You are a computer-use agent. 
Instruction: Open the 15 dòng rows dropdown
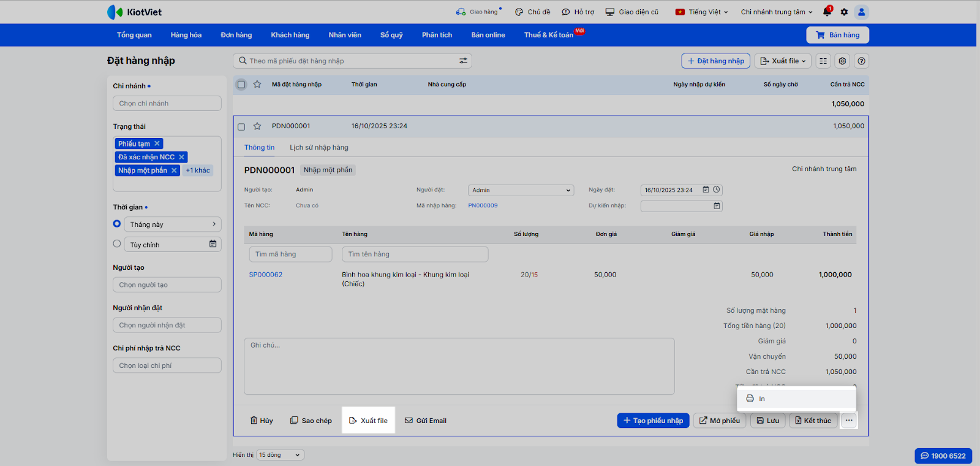(x=280, y=455)
